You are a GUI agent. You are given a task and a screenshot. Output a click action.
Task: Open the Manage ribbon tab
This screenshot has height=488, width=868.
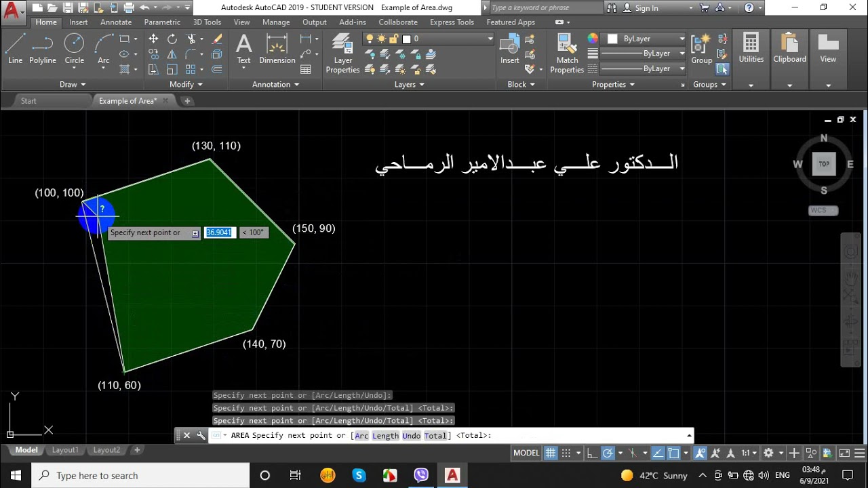pos(276,22)
